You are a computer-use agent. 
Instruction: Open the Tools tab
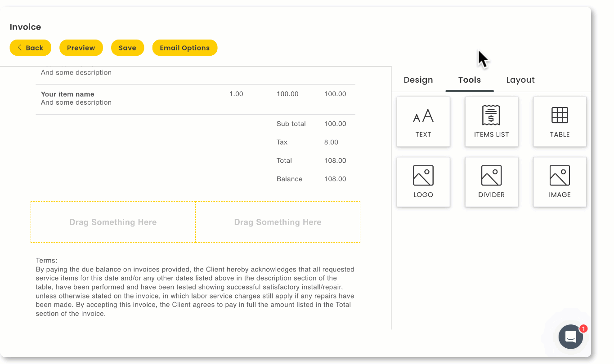pyautogui.click(x=469, y=80)
